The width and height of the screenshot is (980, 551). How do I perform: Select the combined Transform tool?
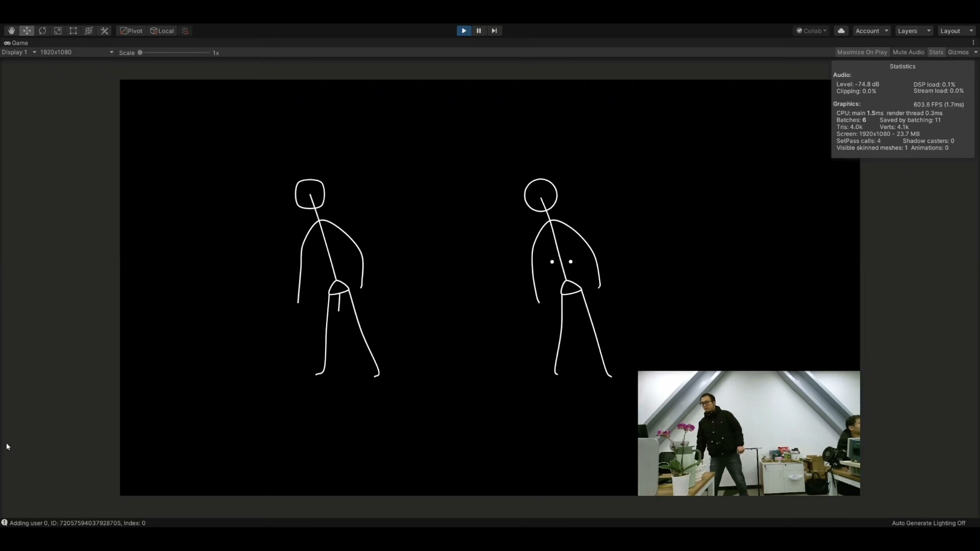click(88, 31)
